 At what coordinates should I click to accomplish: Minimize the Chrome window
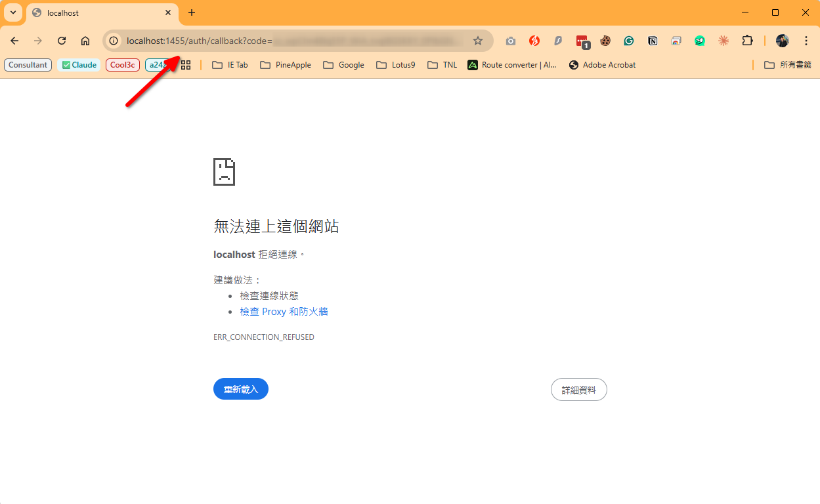click(x=745, y=12)
